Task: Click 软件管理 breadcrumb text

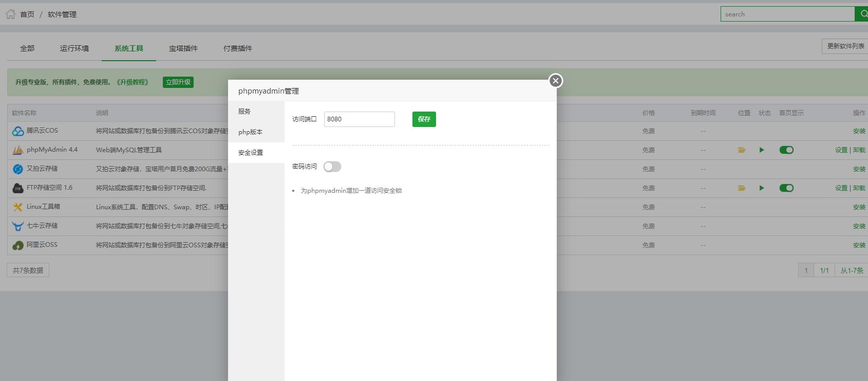Action: tap(62, 14)
